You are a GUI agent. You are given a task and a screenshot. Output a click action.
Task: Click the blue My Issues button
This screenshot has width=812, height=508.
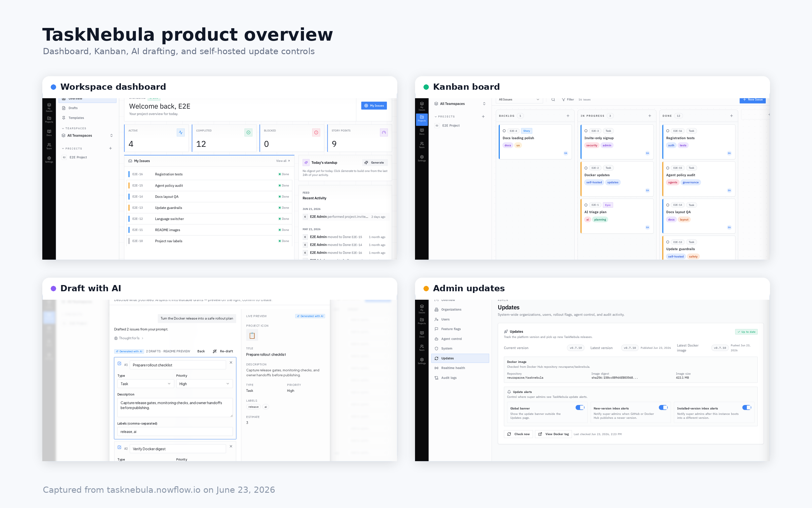[x=374, y=106]
